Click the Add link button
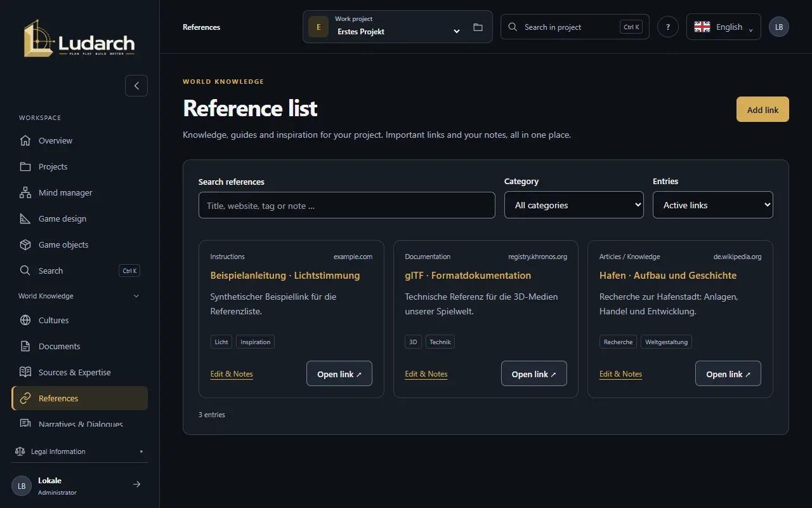The height and width of the screenshot is (508, 812). coord(763,109)
